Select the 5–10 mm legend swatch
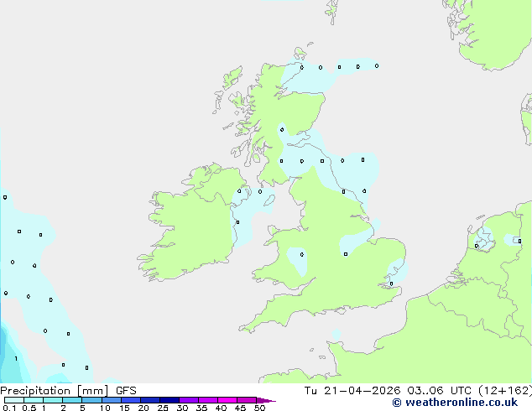This screenshot has width=532, height=411. [92, 400]
